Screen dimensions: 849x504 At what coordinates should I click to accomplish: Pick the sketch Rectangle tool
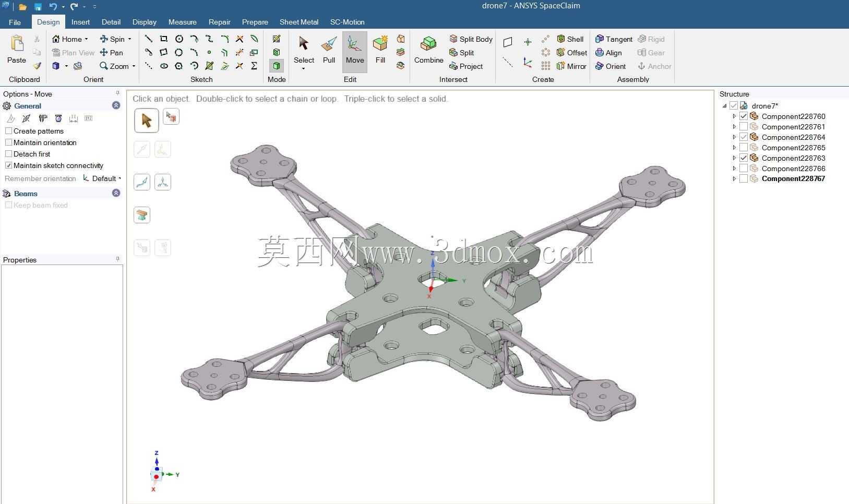coord(164,39)
